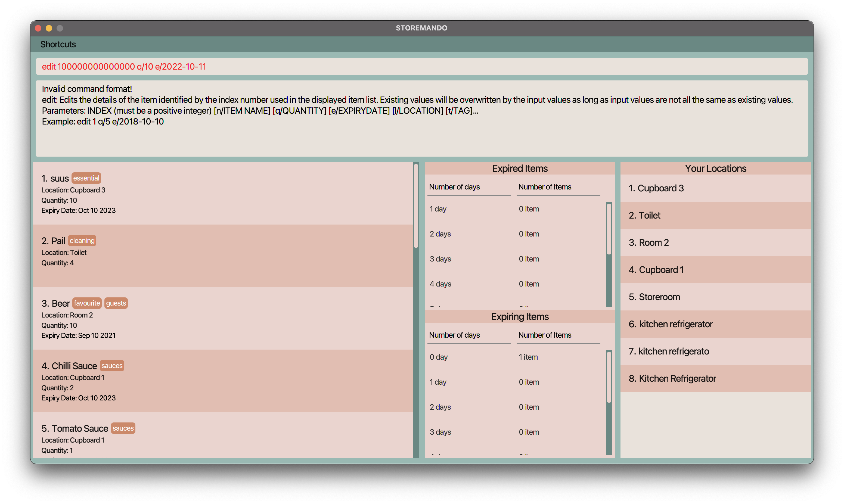Click the 'favourite' tag on Beer item
The width and height of the screenshot is (844, 504).
coord(86,302)
